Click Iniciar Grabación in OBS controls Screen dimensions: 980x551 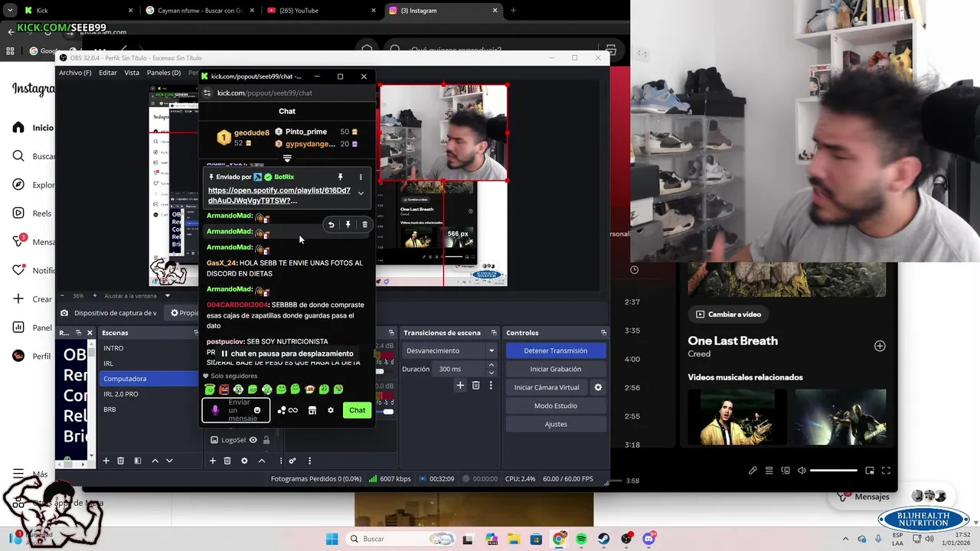click(556, 369)
